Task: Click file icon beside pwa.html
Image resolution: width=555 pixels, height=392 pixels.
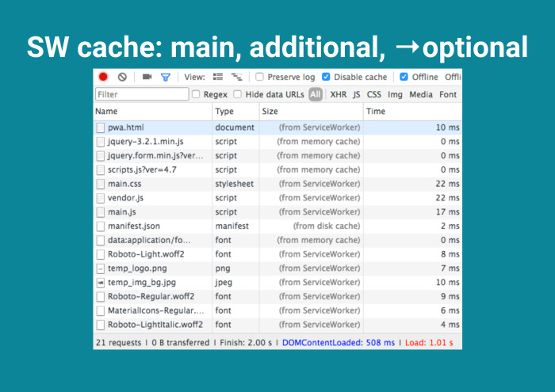Action: point(101,127)
